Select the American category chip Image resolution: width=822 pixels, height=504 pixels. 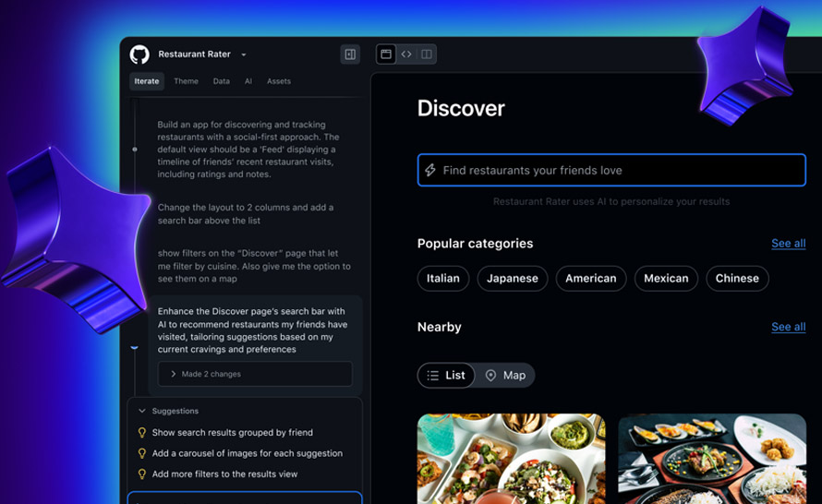[x=591, y=278]
